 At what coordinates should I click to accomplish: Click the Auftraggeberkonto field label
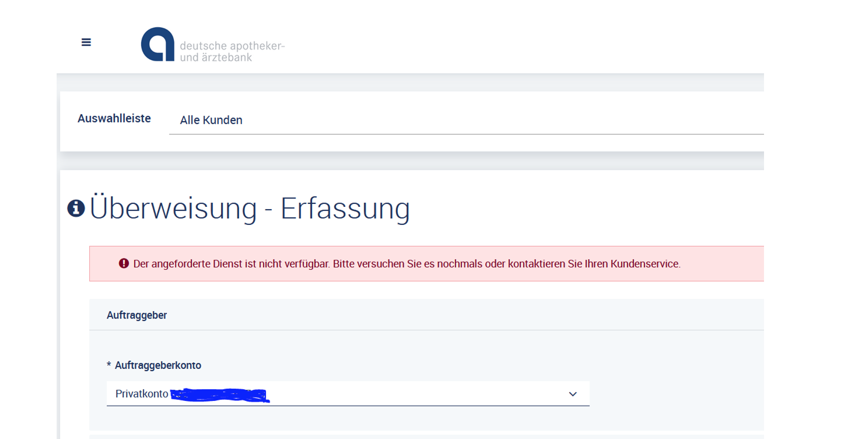(158, 365)
